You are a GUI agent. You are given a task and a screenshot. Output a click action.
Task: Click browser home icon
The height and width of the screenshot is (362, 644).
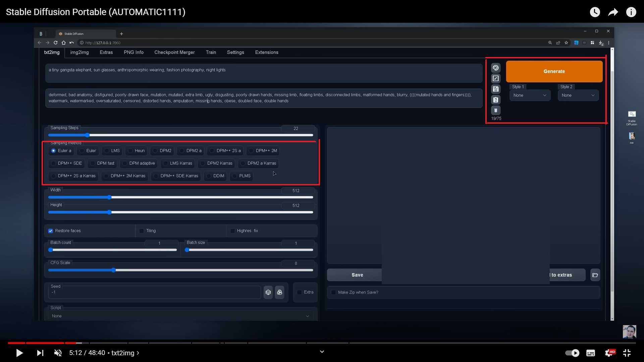pyautogui.click(x=63, y=43)
